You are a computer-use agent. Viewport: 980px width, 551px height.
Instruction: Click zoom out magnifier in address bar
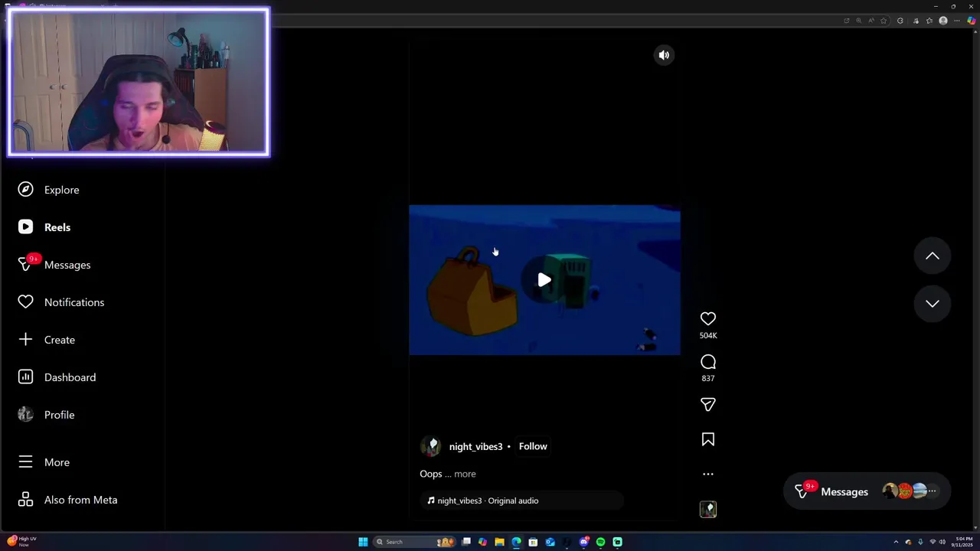point(858,21)
